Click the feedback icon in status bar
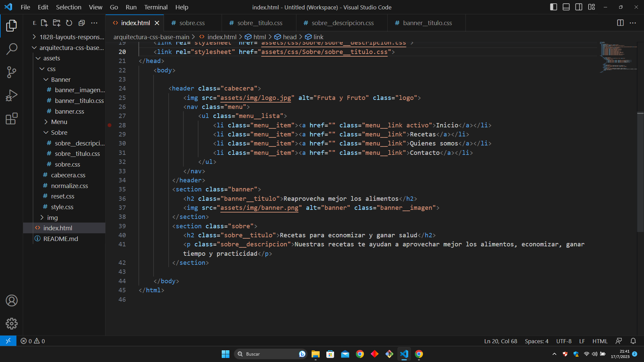This screenshot has height=362, width=644. [x=619, y=341]
